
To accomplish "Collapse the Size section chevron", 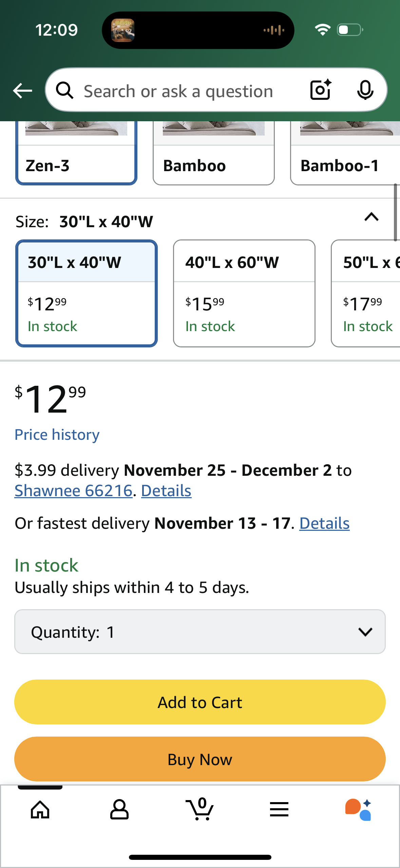I will coord(371,217).
